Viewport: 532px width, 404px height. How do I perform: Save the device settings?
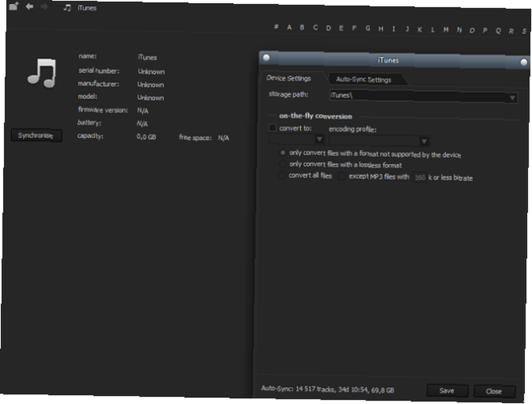447,391
